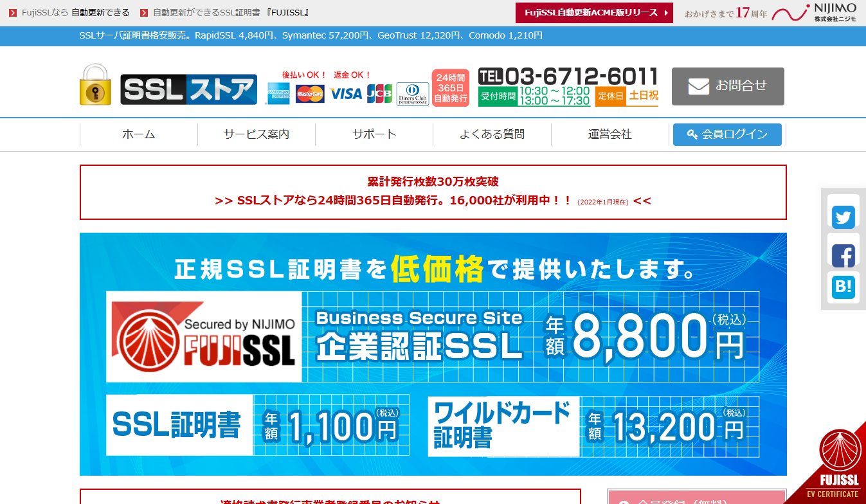Open the 運営会社 menu item
This screenshot has width=866, height=504.
pyautogui.click(x=610, y=134)
